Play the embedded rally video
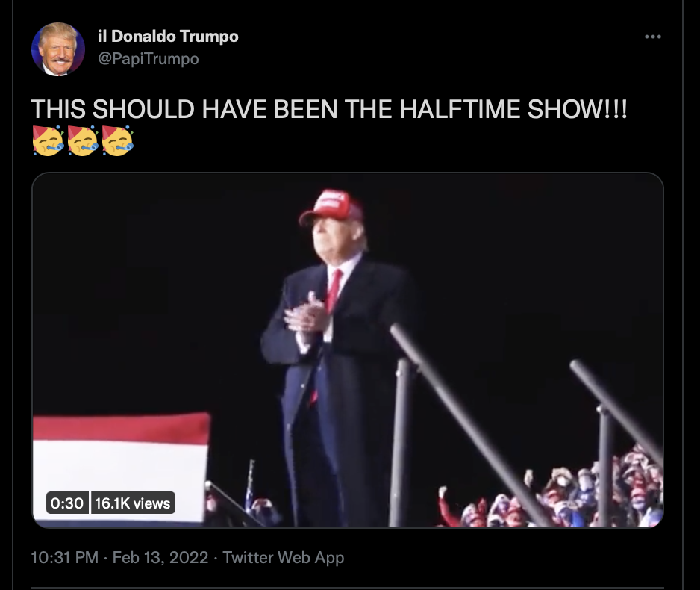The width and height of the screenshot is (700, 590). [348, 350]
